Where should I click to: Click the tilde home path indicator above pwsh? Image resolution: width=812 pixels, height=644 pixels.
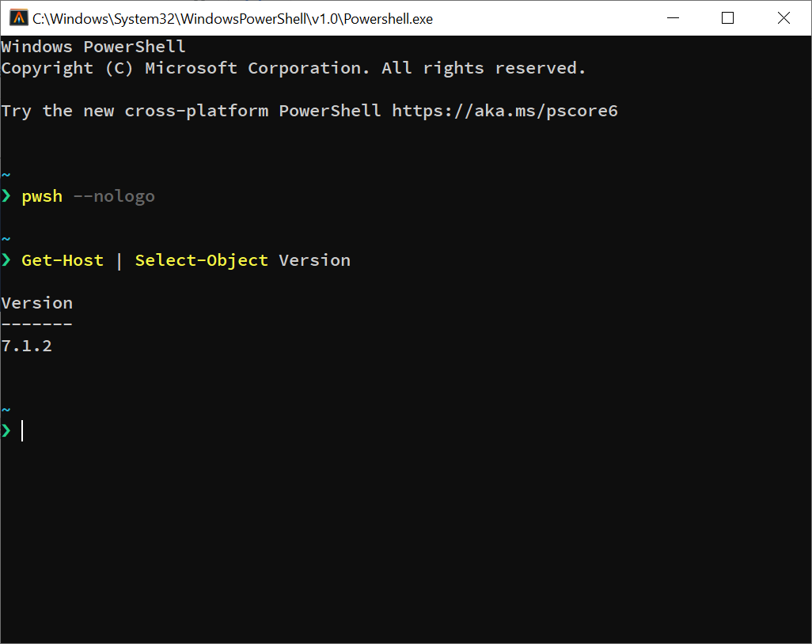pyautogui.click(x=6, y=174)
